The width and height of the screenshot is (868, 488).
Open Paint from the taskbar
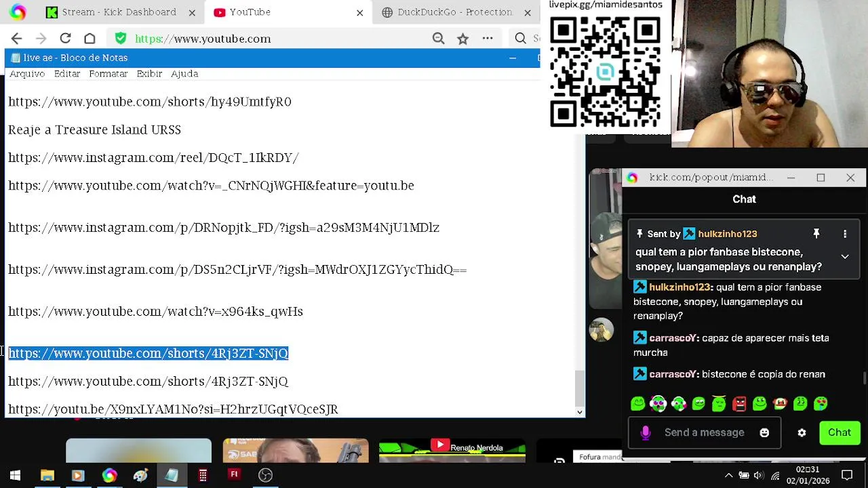pyautogui.click(x=140, y=475)
